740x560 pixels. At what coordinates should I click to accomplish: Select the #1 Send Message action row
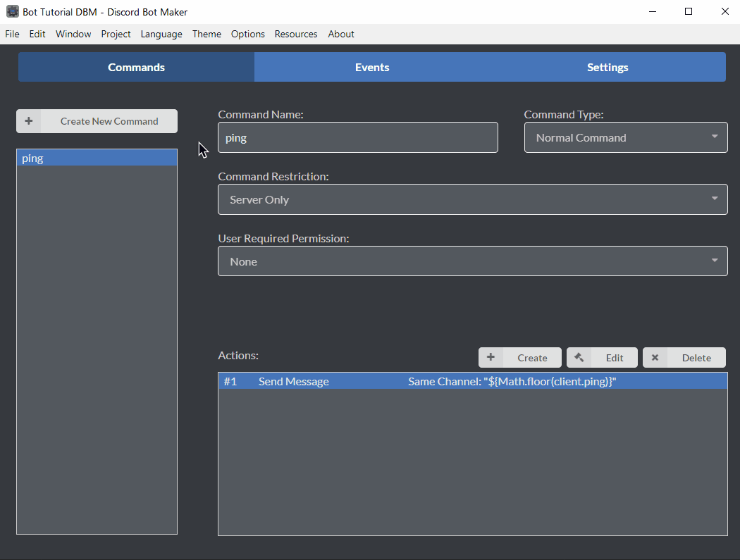tap(472, 381)
